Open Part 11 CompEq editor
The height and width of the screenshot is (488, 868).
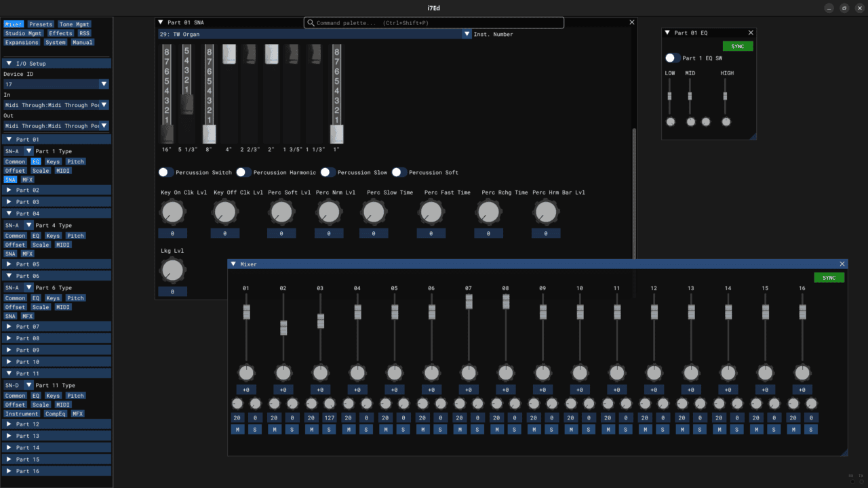pyautogui.click(x=56, y=413)
